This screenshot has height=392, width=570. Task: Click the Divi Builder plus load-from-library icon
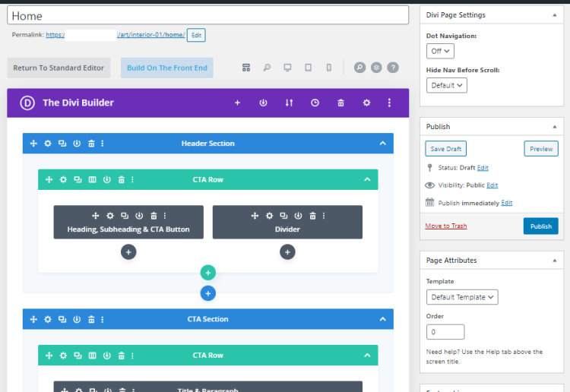pos(237,103)
